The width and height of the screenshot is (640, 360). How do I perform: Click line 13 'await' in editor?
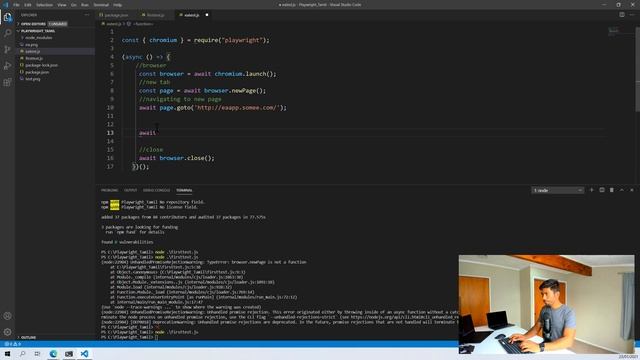point(147,133)
